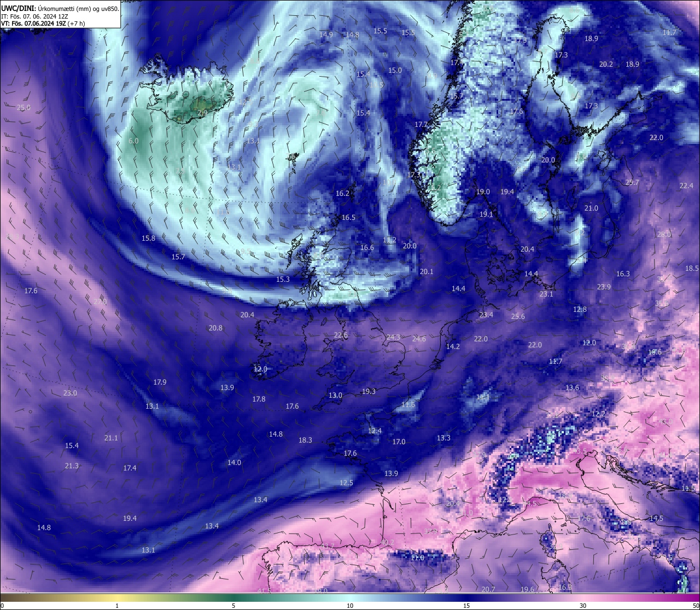Click the color scale tick labeled 5
The height and width of the screenshot is (610, 700).
click(x=234, y=606)
